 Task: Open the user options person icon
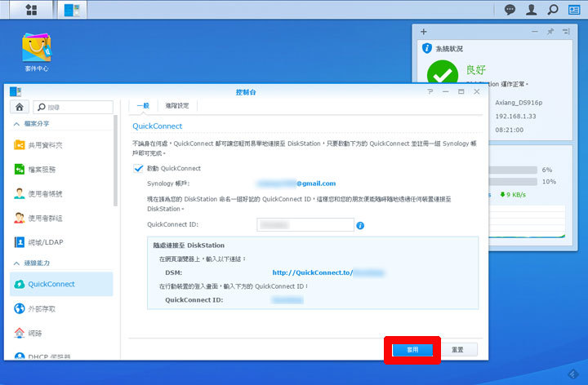click(531, 9)
